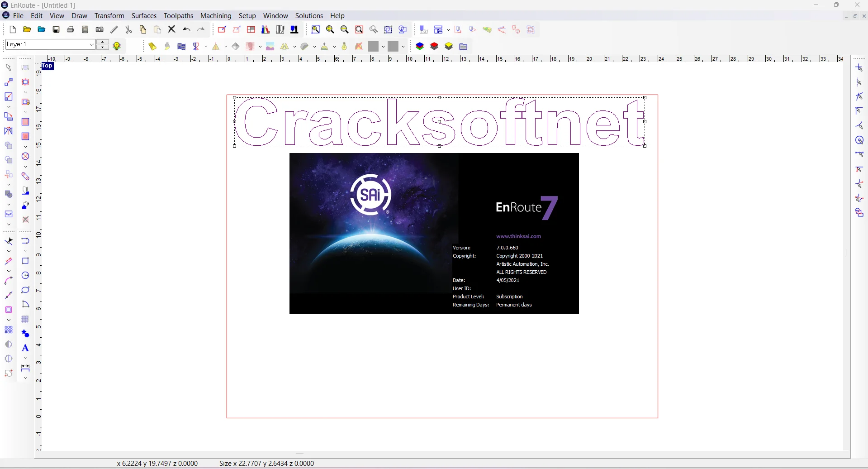Open the Layer 1 dropdown list
868x469 pixels.
click(x=92, y=44)
